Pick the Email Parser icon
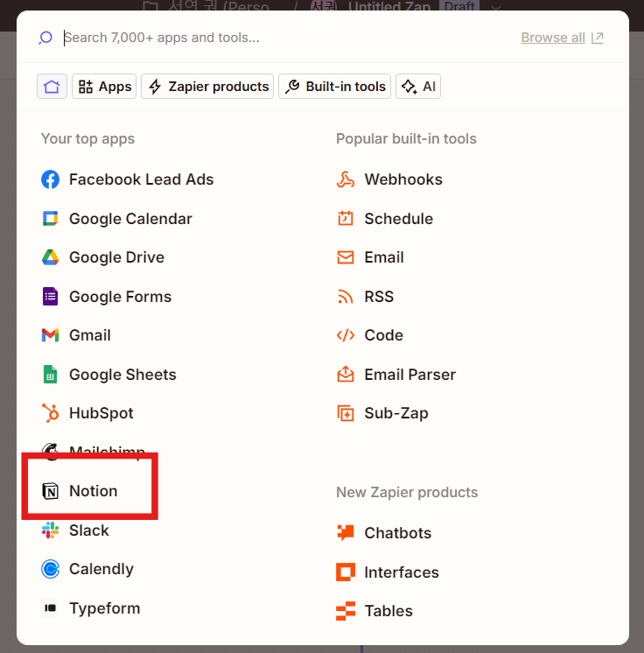 click(346, 375)
